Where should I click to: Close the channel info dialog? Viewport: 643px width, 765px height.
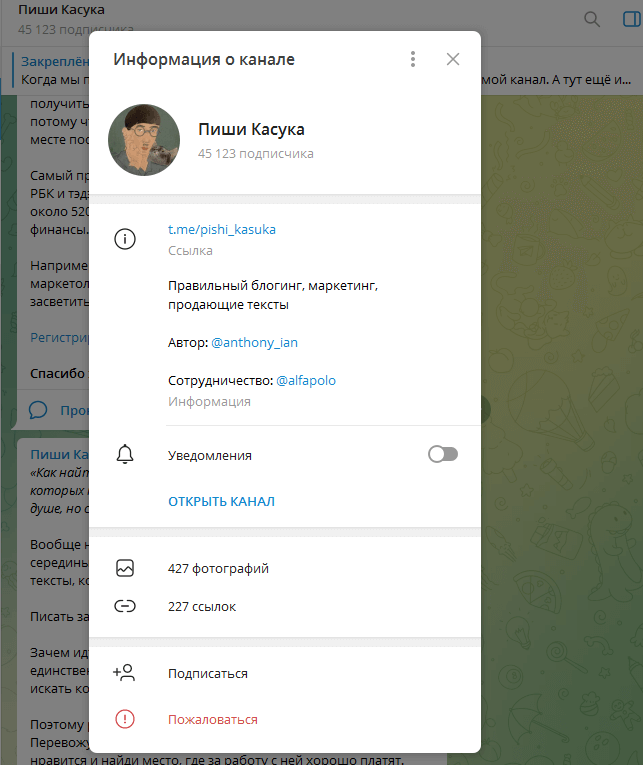click(453, 60)
